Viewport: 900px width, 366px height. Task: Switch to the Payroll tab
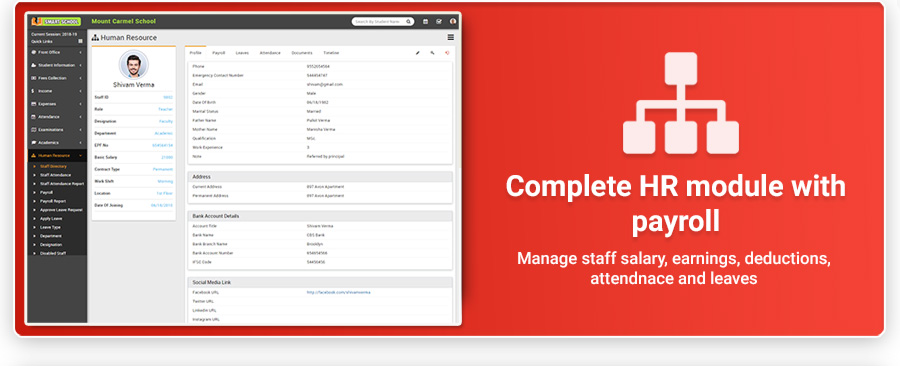pos(219,53)
